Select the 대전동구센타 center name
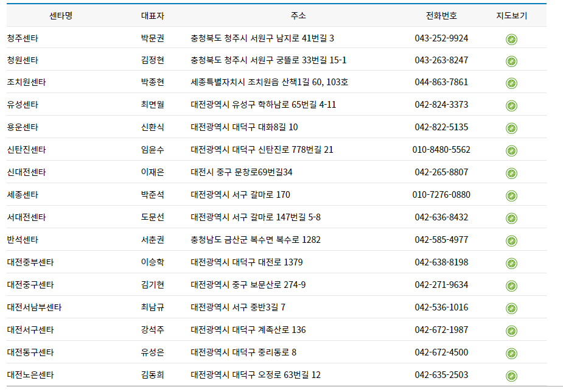 point(30,352)
